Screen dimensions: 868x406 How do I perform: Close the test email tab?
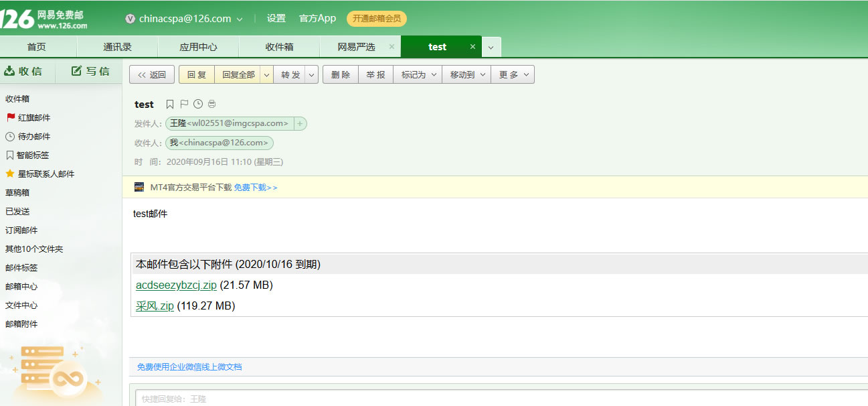click(x=472, y=47)
